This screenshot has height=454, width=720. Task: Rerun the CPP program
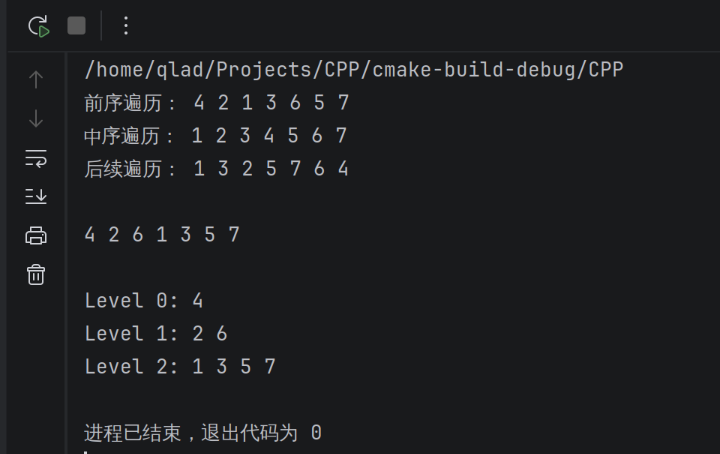point(38,26)
